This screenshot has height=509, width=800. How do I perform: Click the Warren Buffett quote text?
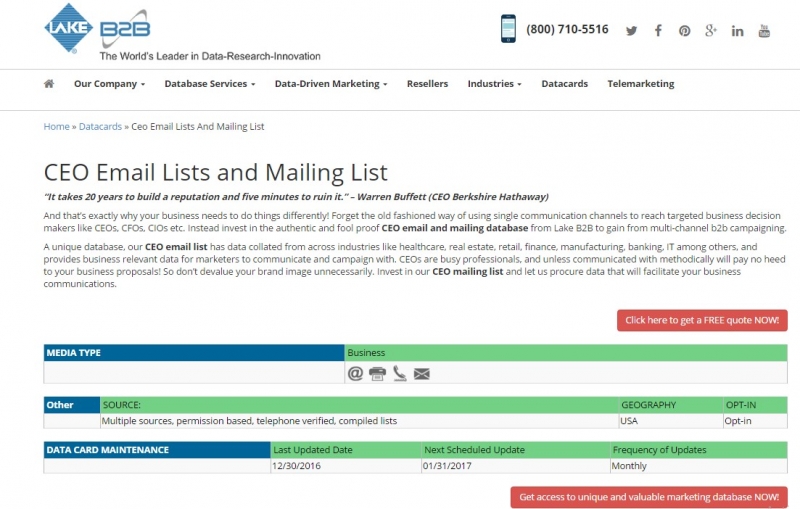click(296, 197)
